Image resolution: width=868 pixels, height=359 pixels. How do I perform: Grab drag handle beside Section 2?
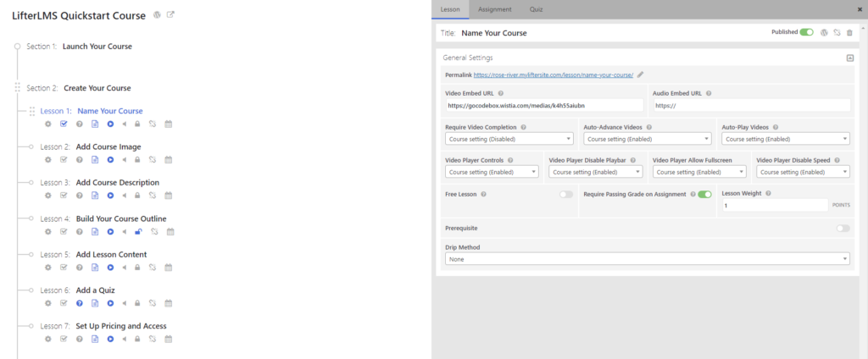coord(17,87)
